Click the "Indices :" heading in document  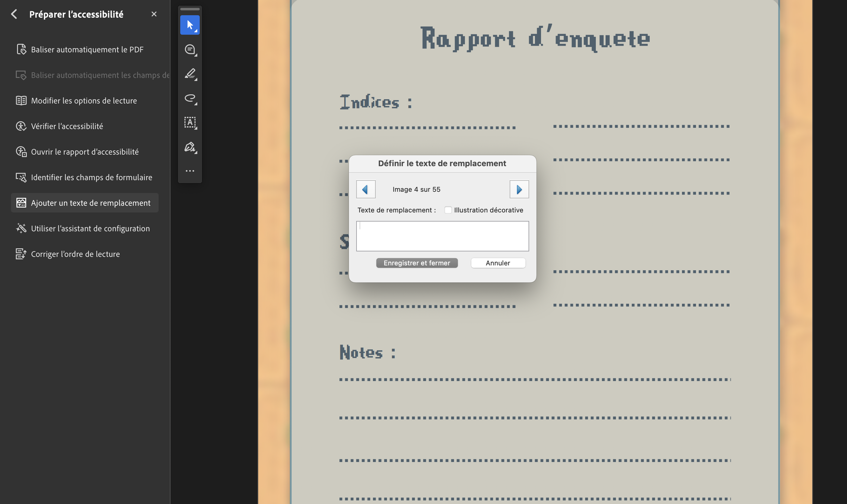376,102
